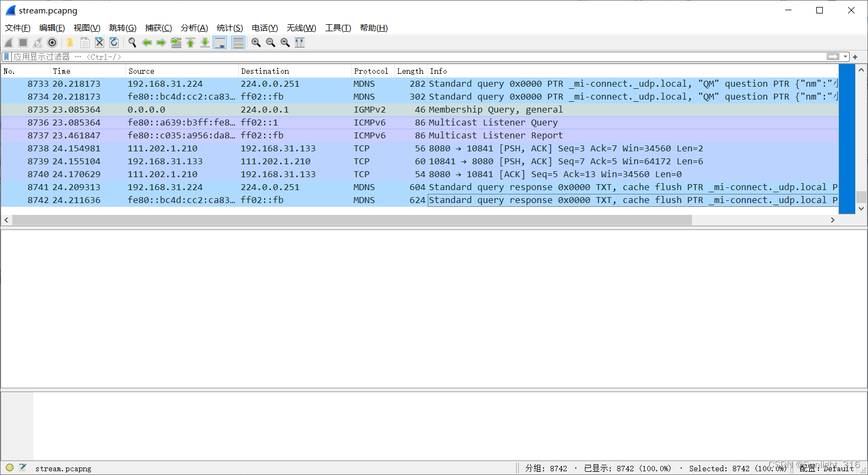Select packet 8739 TCP row
This screenshot has width=868, height=475.
pos(420,162)
